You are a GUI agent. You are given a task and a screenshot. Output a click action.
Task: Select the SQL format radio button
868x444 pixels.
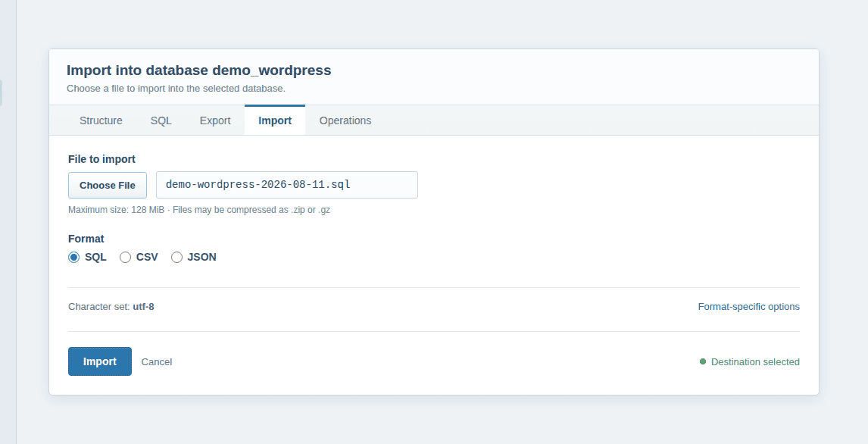(x=73, y=258)
